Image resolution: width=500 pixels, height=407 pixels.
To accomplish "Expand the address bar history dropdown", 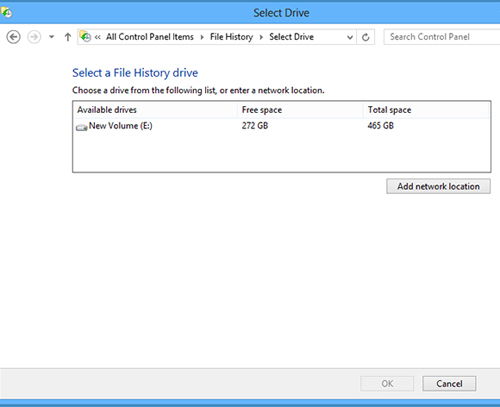I will click(350, 37).
